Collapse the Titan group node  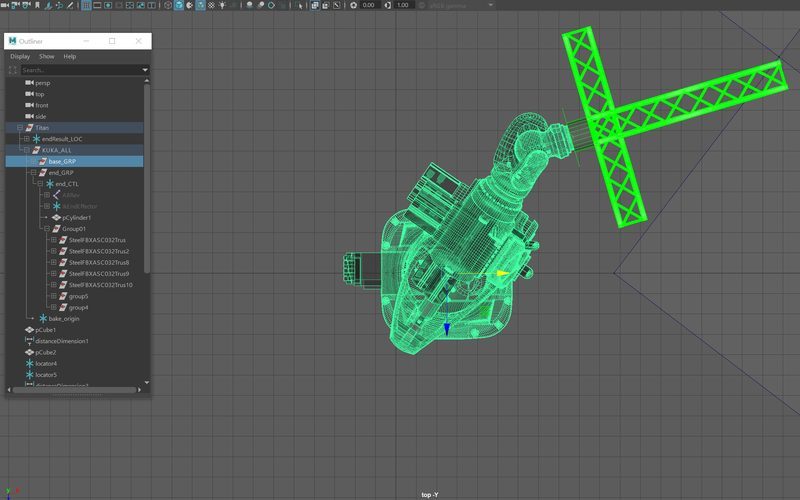[x=20, y=128]
